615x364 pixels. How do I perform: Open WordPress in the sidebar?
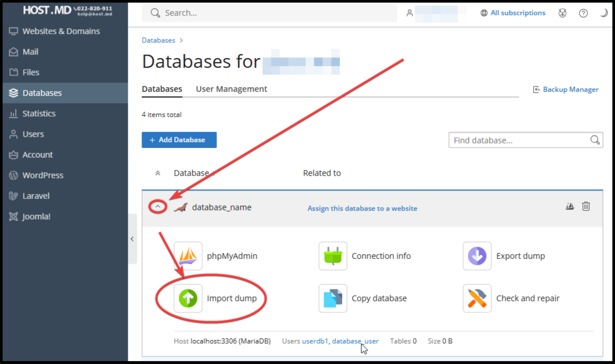(65, 175)
